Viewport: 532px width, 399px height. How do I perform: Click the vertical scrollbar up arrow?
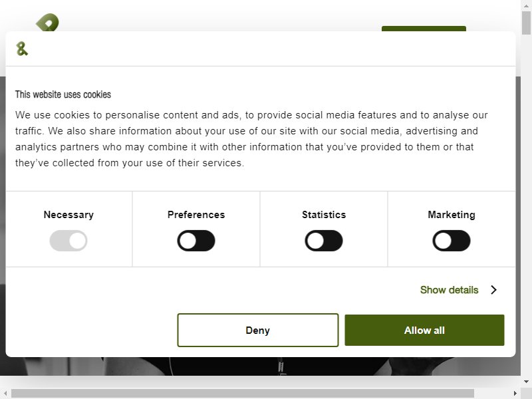pyautogui.click(x=526, y=5)
